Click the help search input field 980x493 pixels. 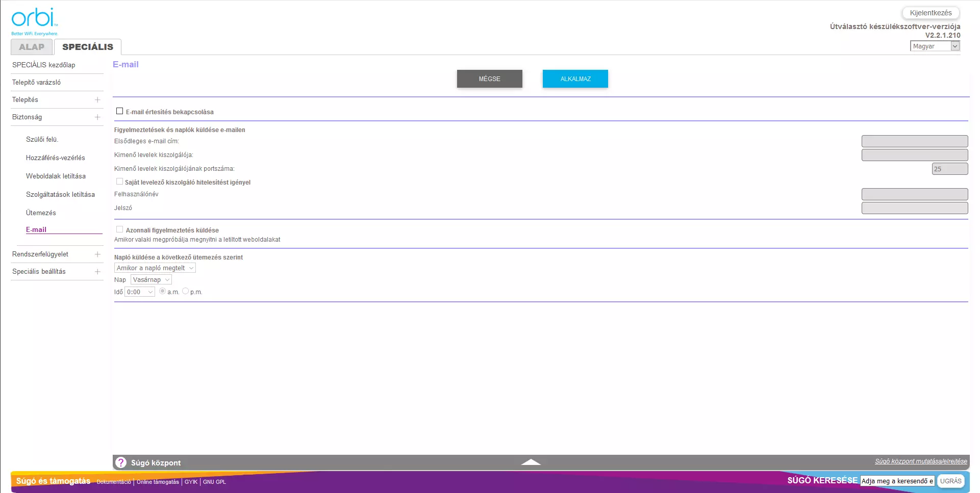pyautogui.click(x=897, y=481)
